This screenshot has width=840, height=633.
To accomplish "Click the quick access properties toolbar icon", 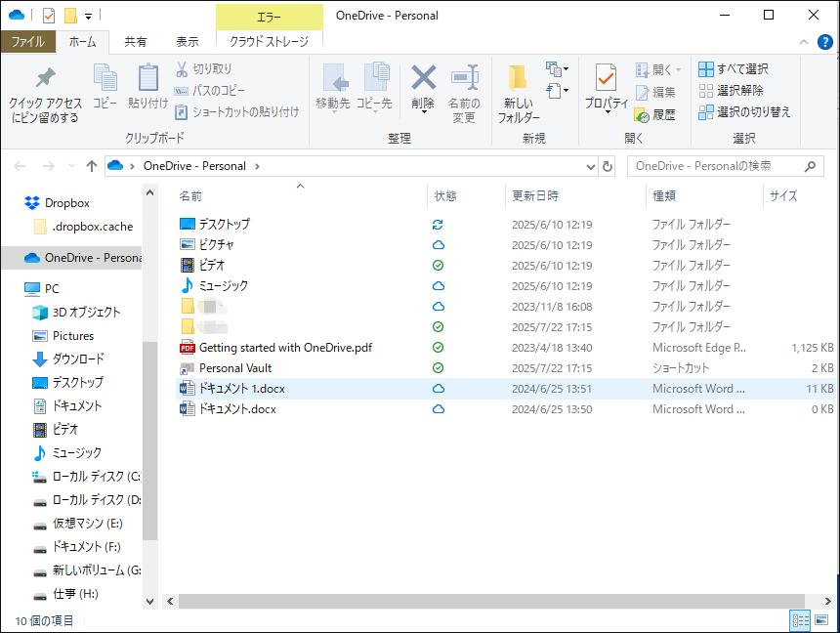I will point(48,16).
